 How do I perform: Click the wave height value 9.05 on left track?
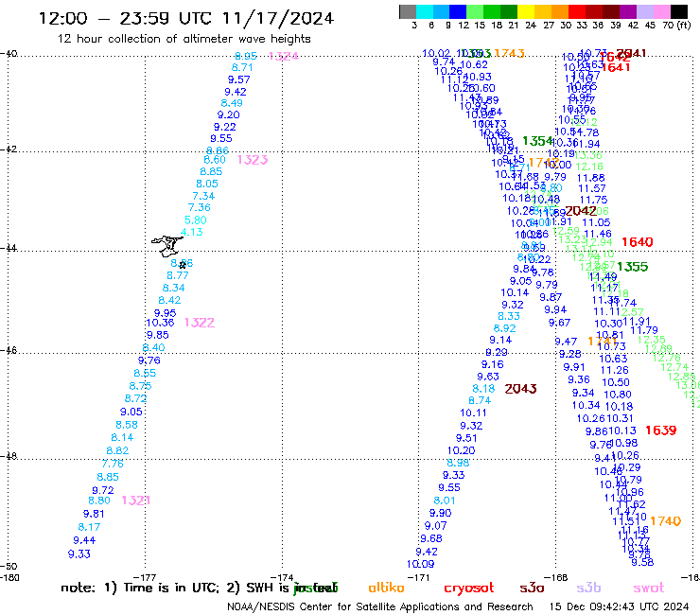[131, 413]
